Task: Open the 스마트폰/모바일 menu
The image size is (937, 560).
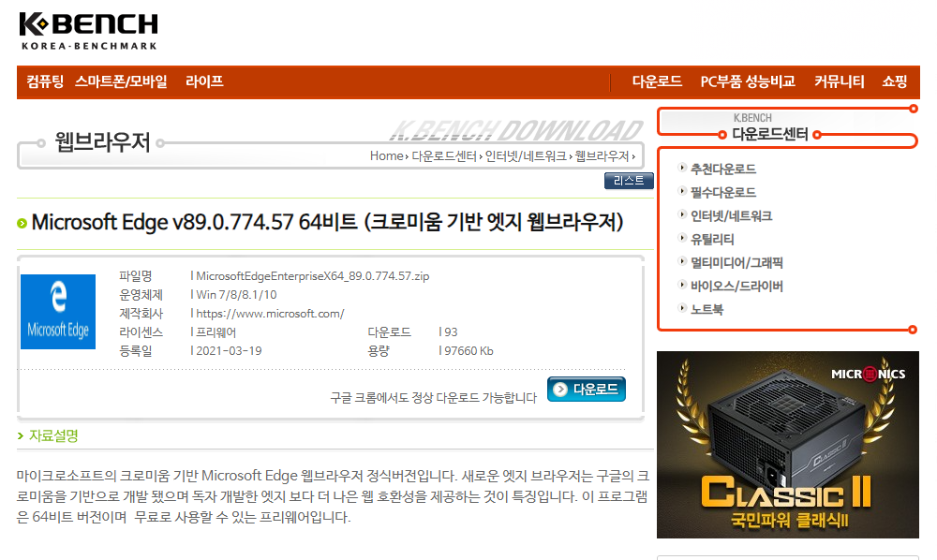Action: coord(121,81)
